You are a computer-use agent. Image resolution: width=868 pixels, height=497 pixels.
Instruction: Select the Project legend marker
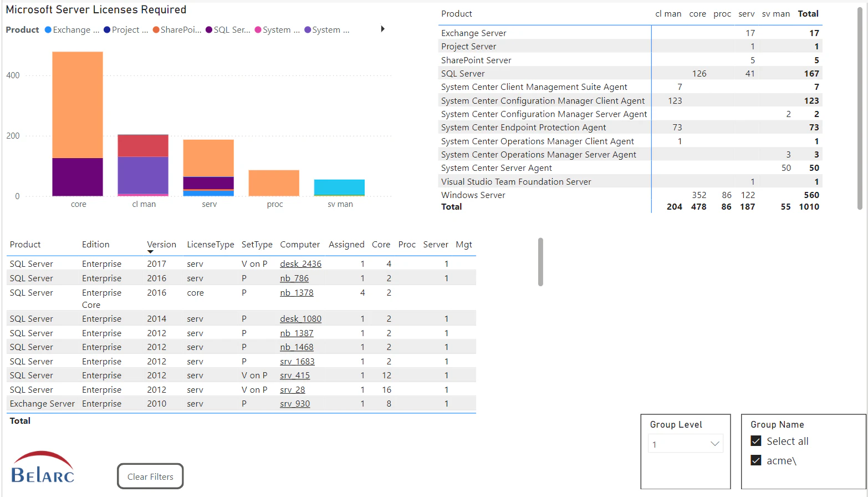click(107, 29)
